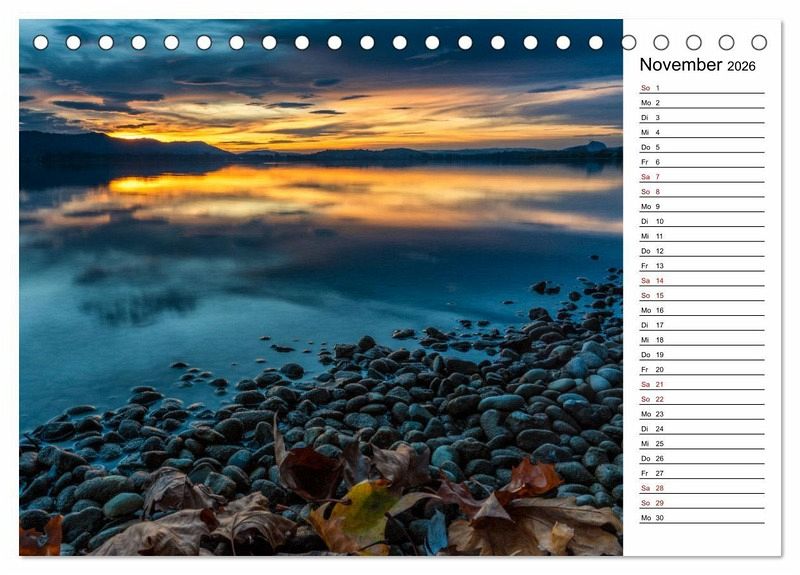
Task: Click the November 2026 month heading
Action: 697,65
